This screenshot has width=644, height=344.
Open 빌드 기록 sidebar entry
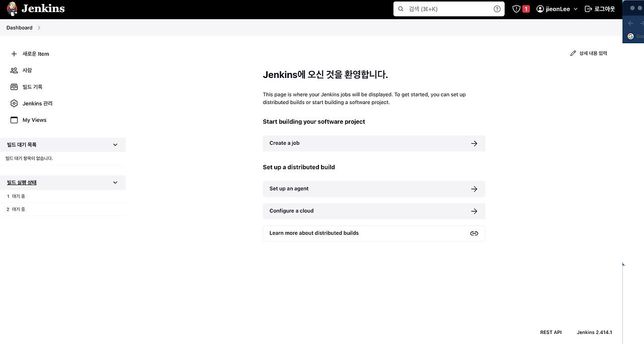(x=33, y=87)
